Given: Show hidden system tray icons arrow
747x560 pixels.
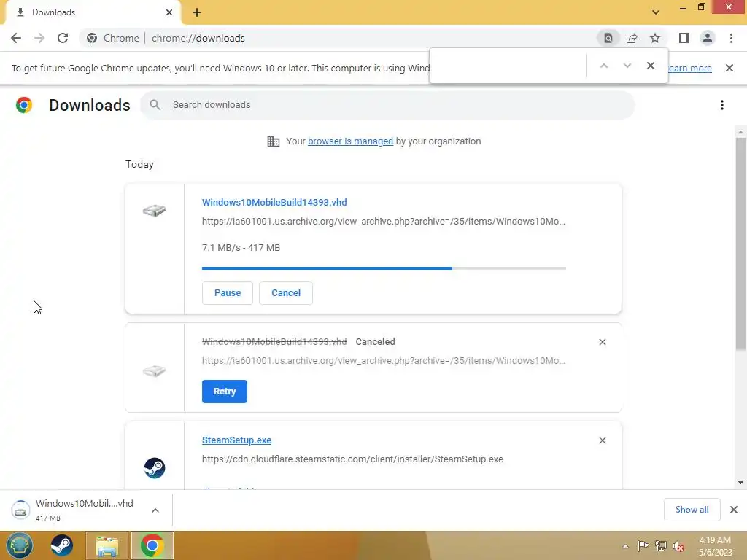Looking at the screenshot, I should [x=625, y=546].
